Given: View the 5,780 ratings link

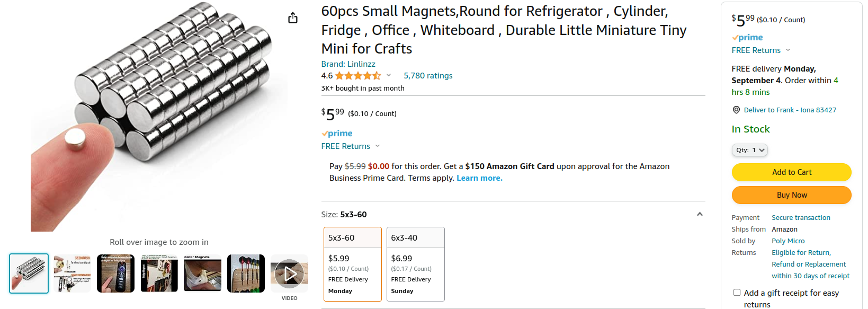Looking at the screenshot, I should click(428, 75).
